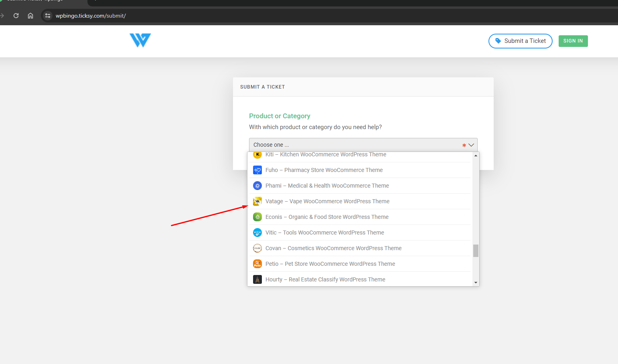
Task: Click 'With which product or category' question text
Action: point(315,127)
